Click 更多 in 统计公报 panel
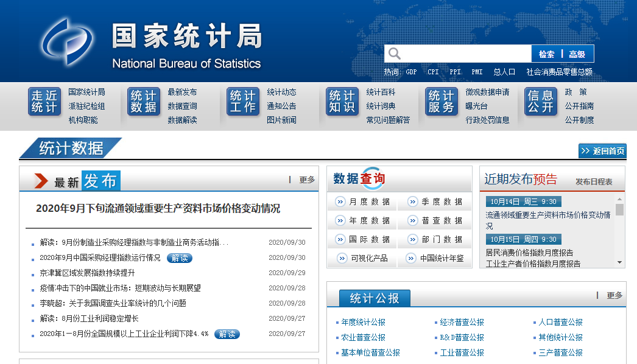 coord(614,295)
